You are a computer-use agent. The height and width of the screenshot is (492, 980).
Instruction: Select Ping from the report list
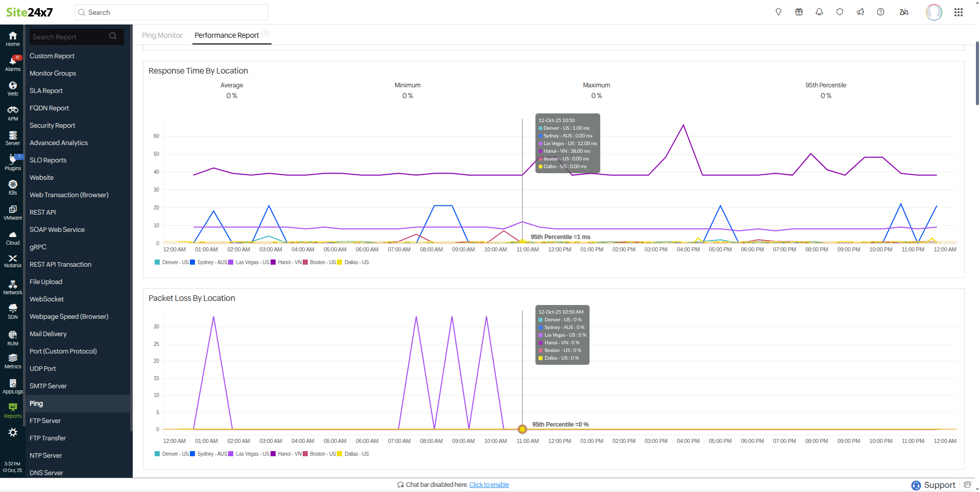pyautogui.click(x=36, y=404)
